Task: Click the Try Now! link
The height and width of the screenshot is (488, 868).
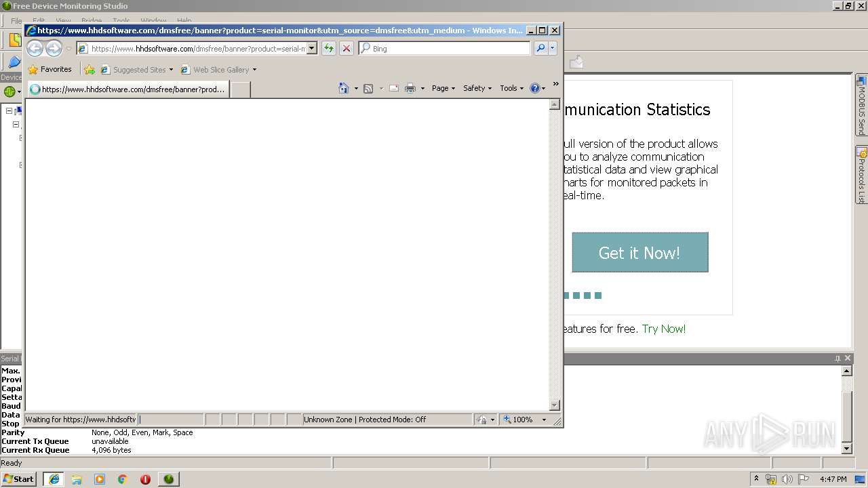Action: coord(664,329)
